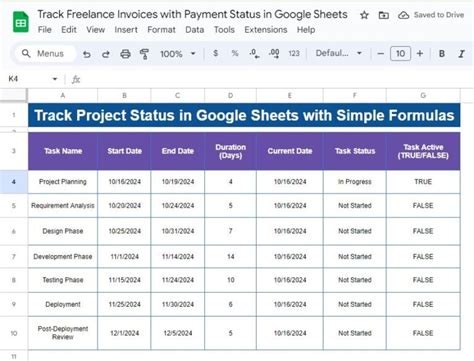Viewport: 474px width, 361px height.
Task: Click the Redo arrow icon
Action: [106, 54]
